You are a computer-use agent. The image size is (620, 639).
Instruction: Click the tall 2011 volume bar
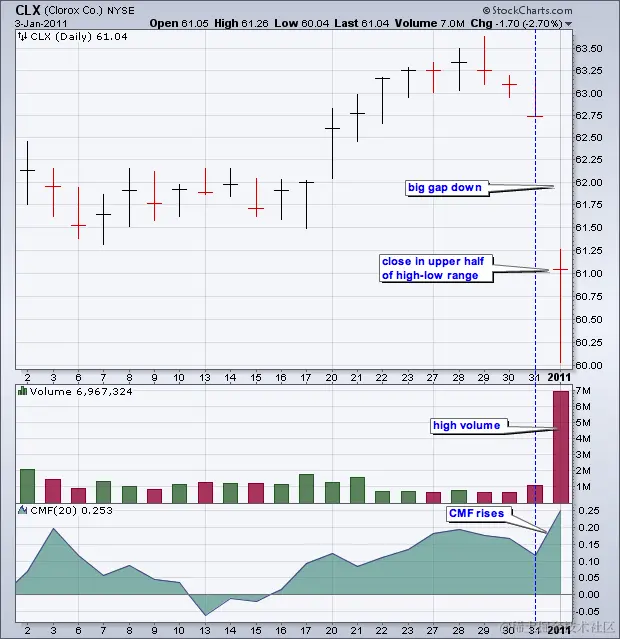(x=561, y=447)
